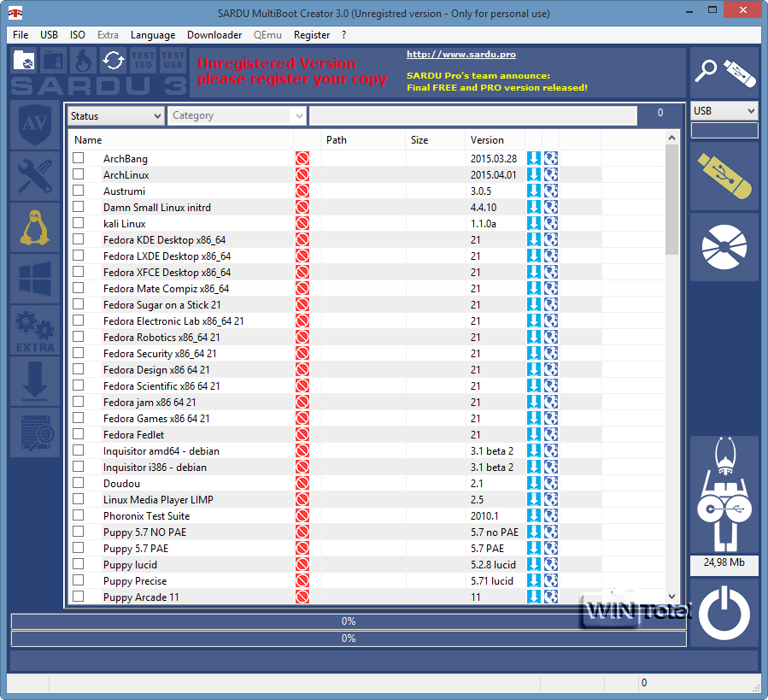Tick Damn Small Linux initrd checkbox
This screenshot has width=768, height=700.
(x=78, y=206)
